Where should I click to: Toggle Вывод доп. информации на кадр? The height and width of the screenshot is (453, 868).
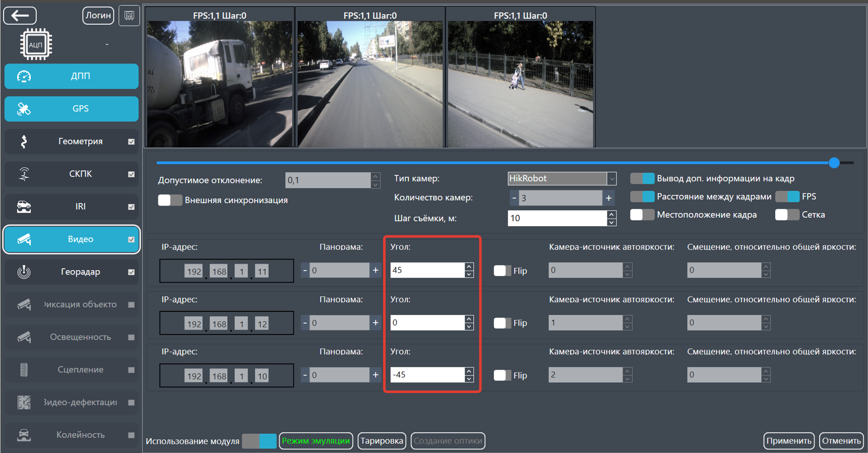pyautogui.click(x=642, y=178)
